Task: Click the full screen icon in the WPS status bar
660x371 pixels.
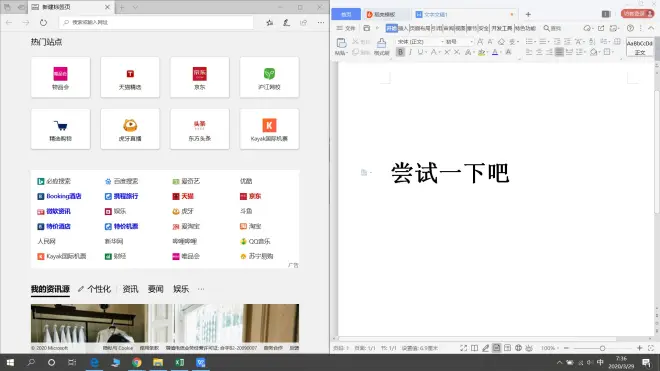Action: point(463,348)
